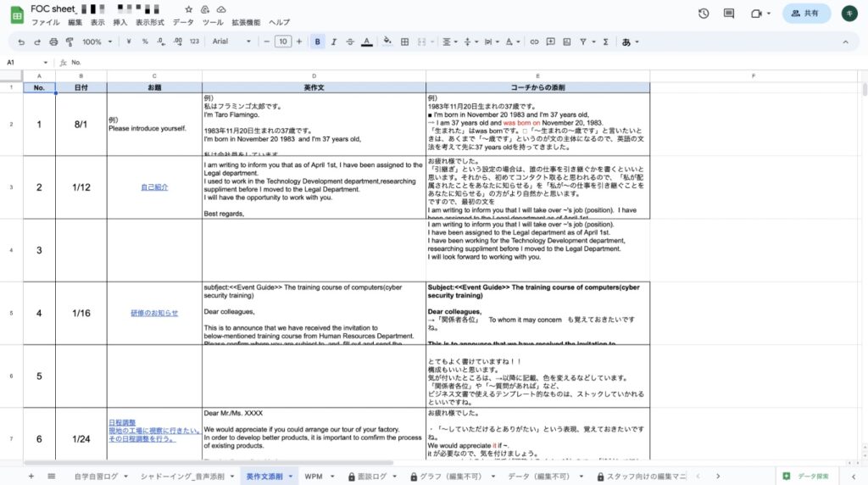Increase font size with plus button

[x=299, y=42]
